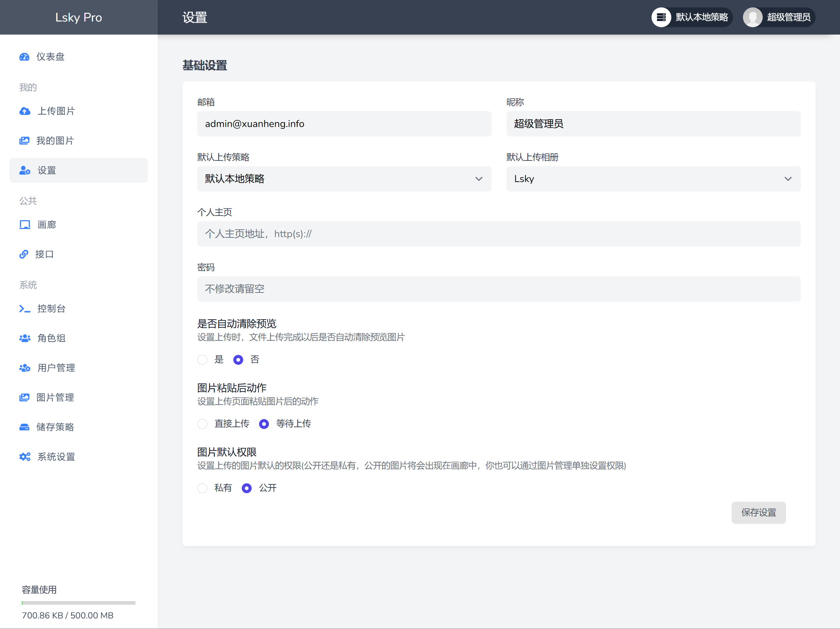Choose 直接上传 paste action
This screenshot has height=629, width=840.
[x=202, y=424]
